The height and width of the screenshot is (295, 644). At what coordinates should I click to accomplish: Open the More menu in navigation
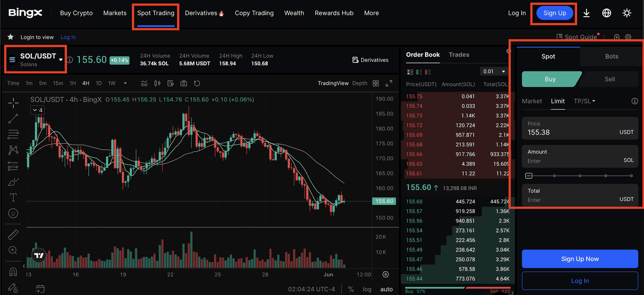click(x=371, y=13)
